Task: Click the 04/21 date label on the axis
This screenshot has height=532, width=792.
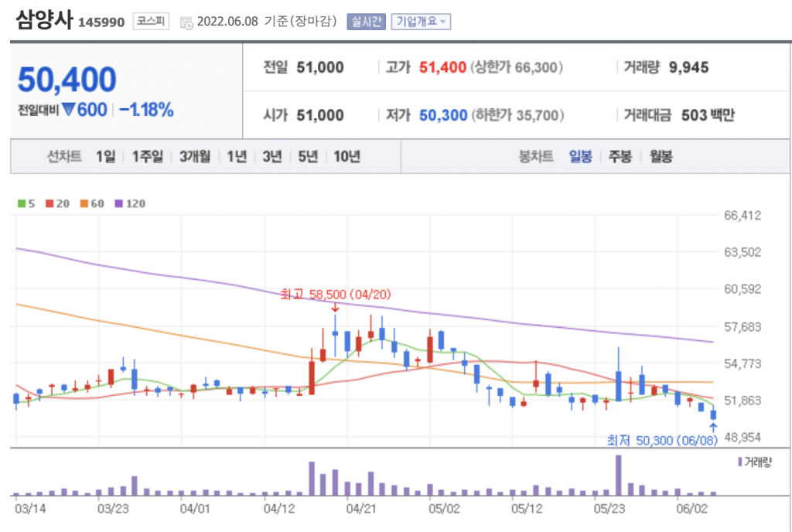Action: [360, 508]
